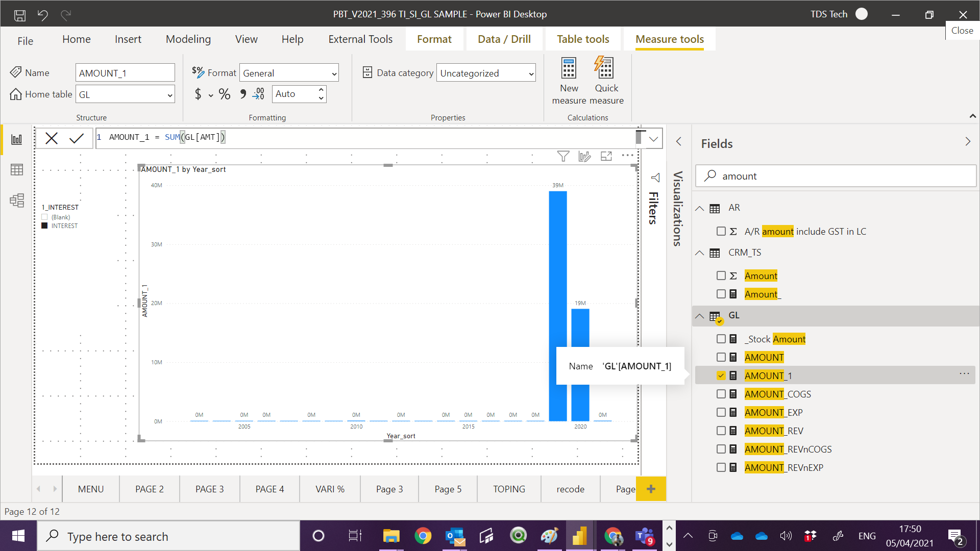Collapse the AR table in Fields
Viewport: 980px width, 551px height.
(700, 208)
